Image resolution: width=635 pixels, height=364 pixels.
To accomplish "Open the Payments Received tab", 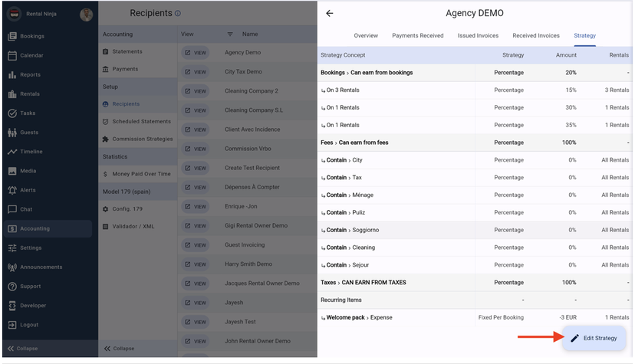I will (x=417, y=36).
